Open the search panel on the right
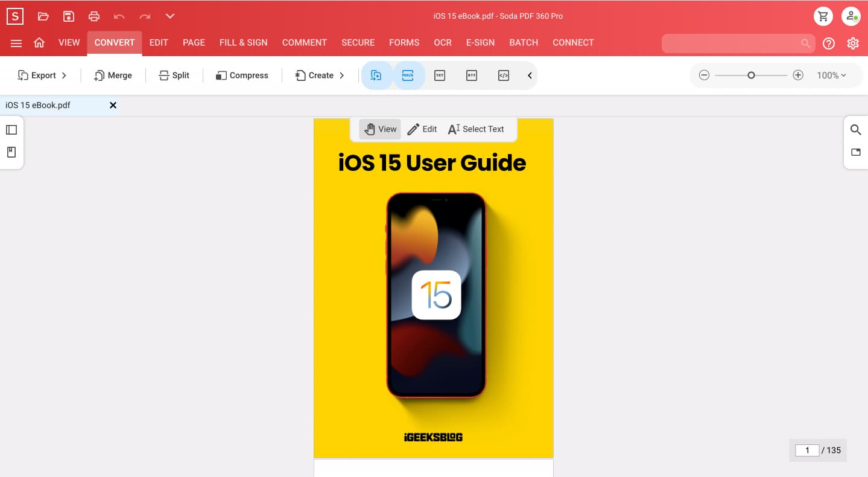The height and width of the screenshot is (477, 868). [855, 130]
